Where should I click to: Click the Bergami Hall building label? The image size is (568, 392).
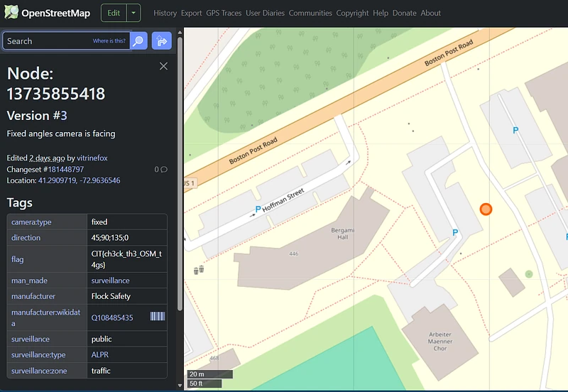tap(342, 234)
